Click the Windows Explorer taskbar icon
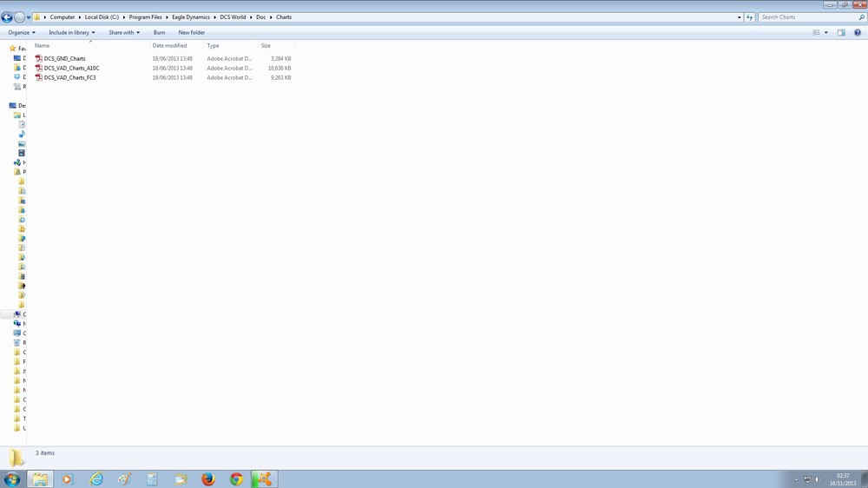 [x=40, y=479]
